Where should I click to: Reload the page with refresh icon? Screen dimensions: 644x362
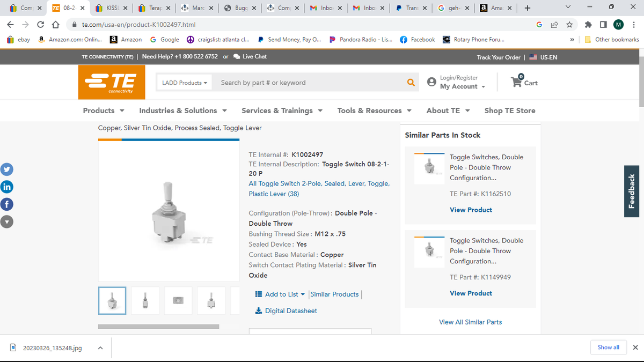click(x=40, y=25)
